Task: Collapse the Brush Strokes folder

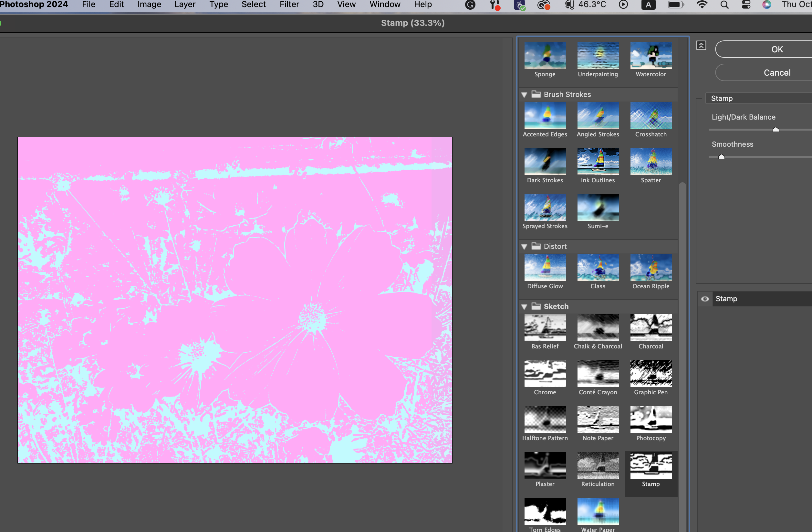Action: click(525, 95)
